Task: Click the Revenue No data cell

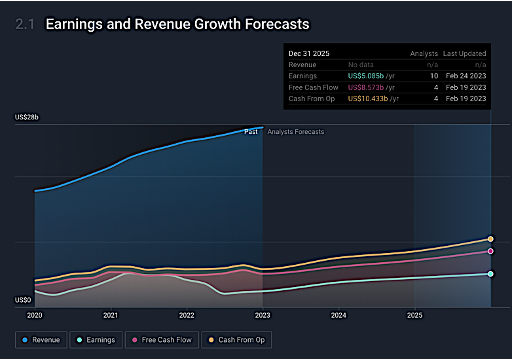Action: [x=361, y=65]
